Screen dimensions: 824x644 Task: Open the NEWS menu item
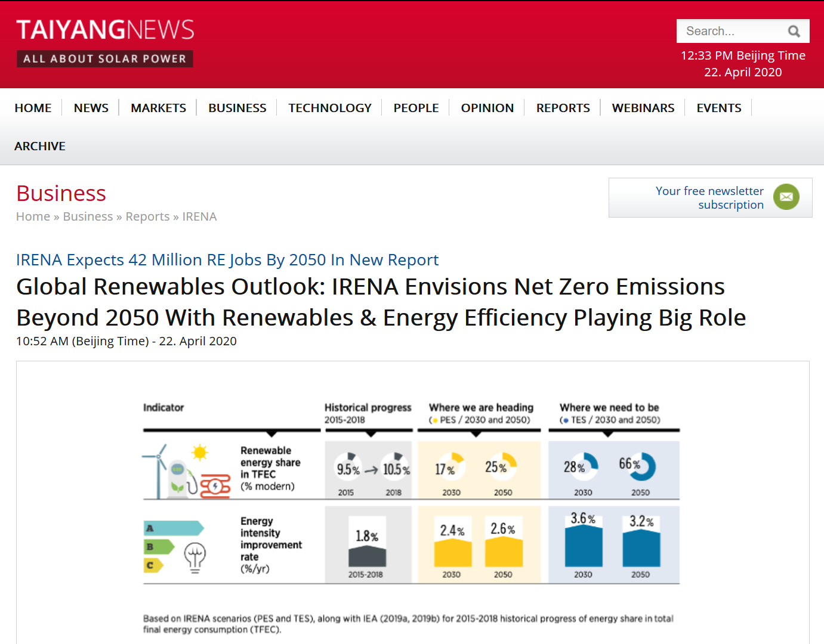[91, 108]
